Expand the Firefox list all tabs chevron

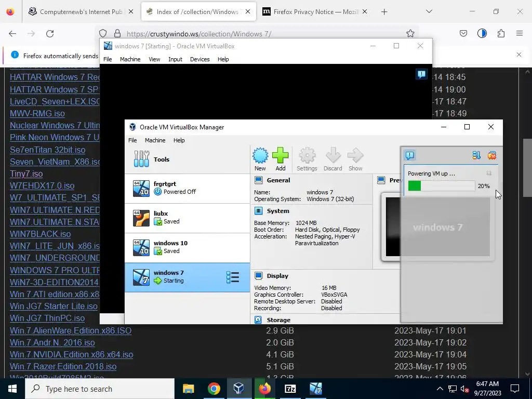[429, 11]
